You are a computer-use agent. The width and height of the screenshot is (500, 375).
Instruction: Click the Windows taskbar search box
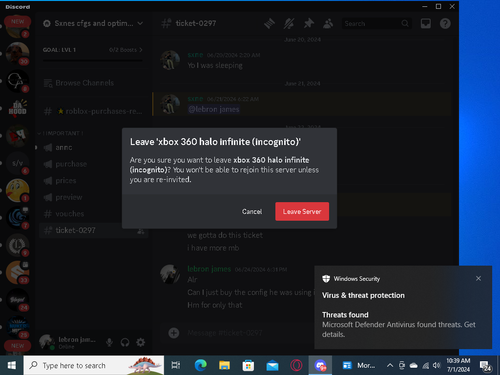(x=94, y=366)
